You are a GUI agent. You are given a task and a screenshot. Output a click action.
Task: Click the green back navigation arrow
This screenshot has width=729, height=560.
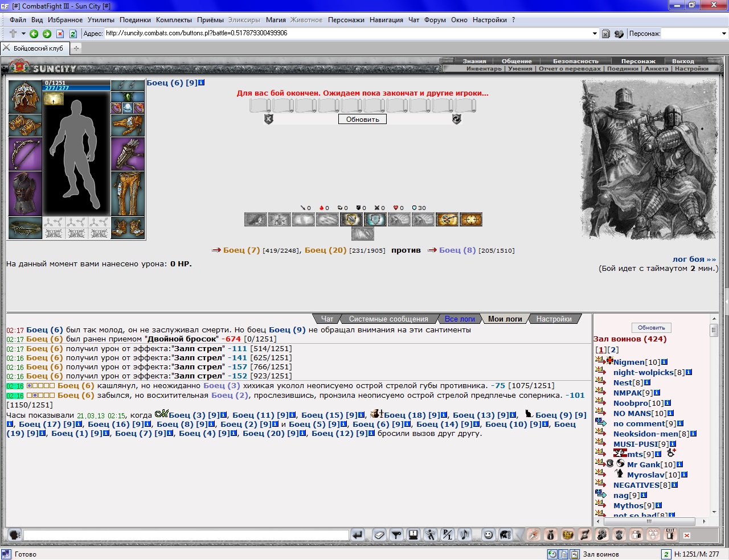point(34,34)
